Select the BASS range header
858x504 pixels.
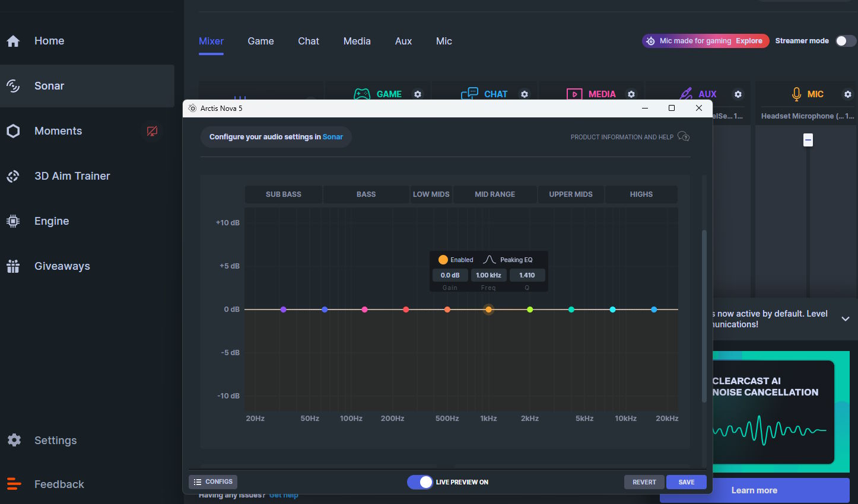click(x=366, y=194)
